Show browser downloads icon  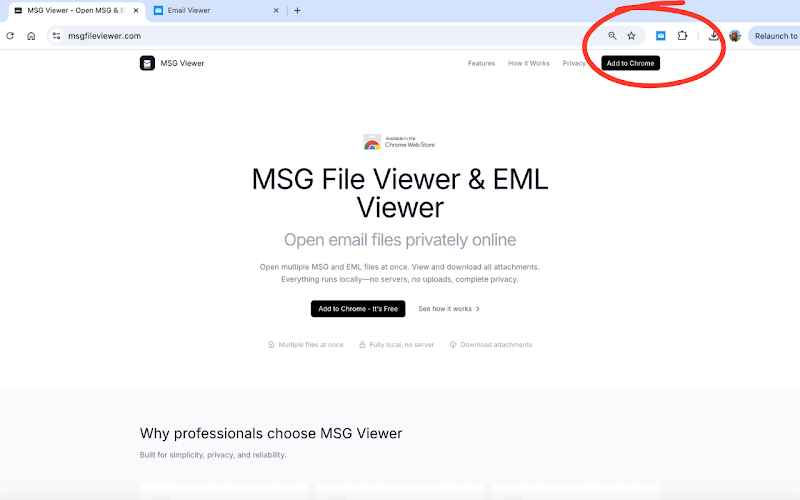pos(714,36)
